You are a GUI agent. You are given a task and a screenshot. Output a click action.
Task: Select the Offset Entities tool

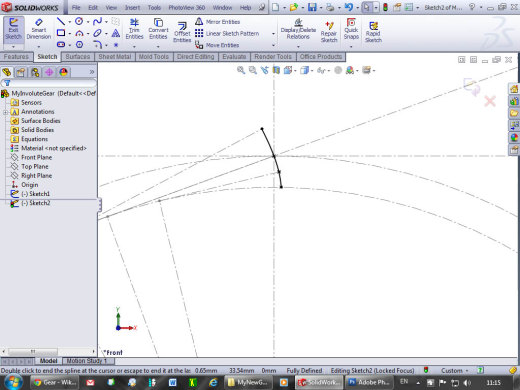point(182,32)
